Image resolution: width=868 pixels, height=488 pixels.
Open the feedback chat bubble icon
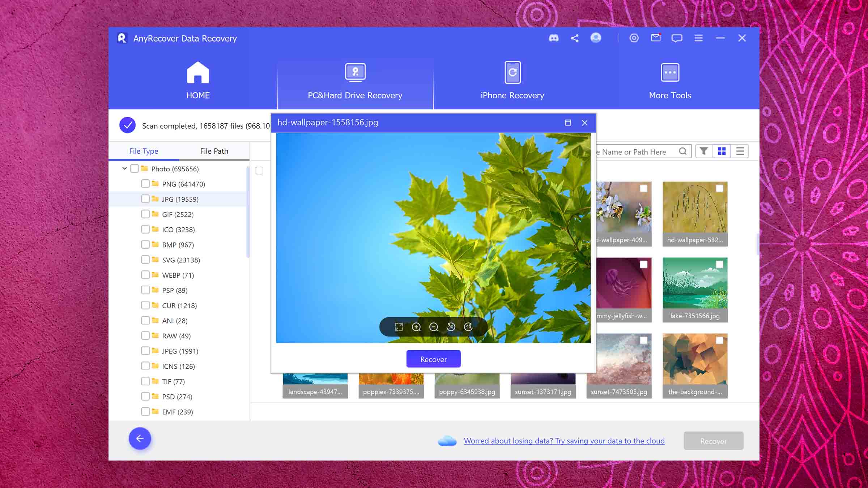[x=677, y=38]
